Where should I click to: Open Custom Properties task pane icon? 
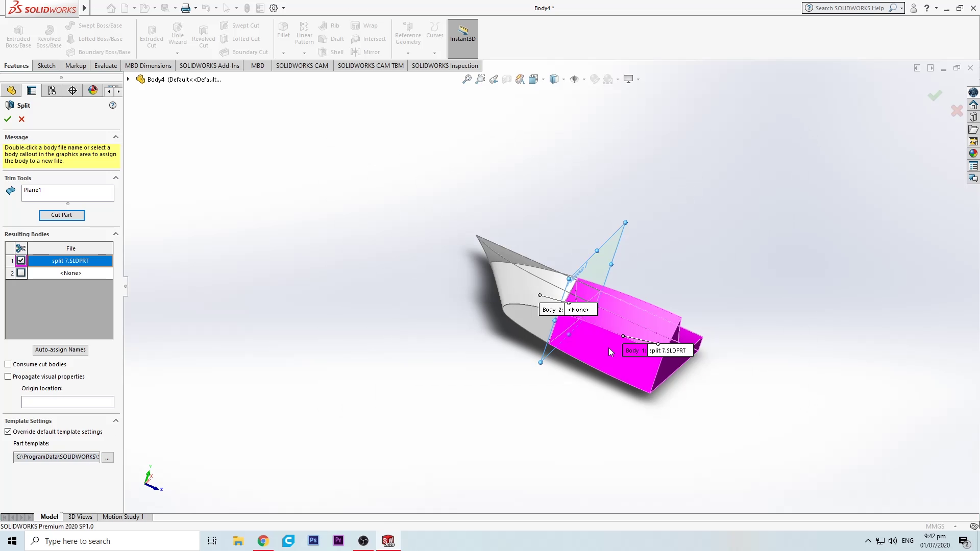(x=973, y=166)
